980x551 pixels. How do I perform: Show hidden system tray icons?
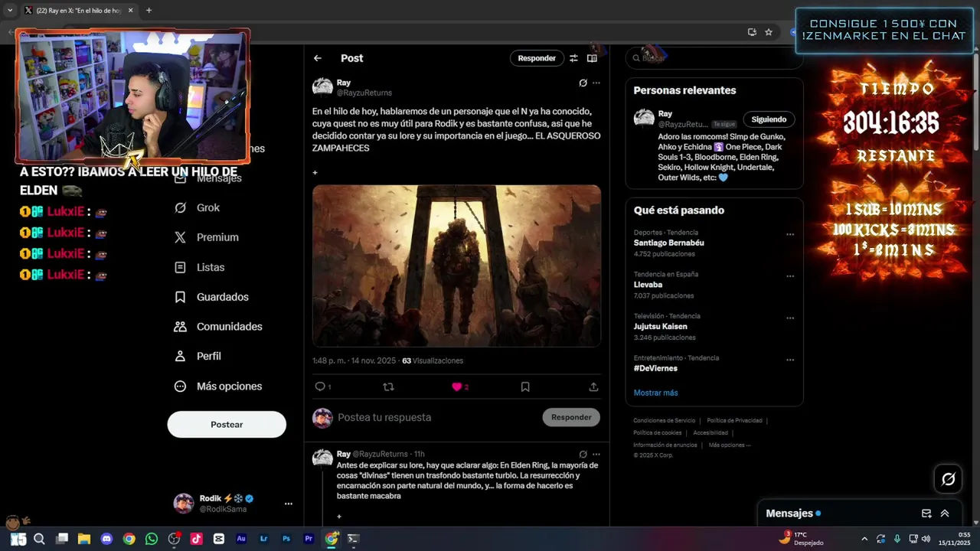pos(864,539)
